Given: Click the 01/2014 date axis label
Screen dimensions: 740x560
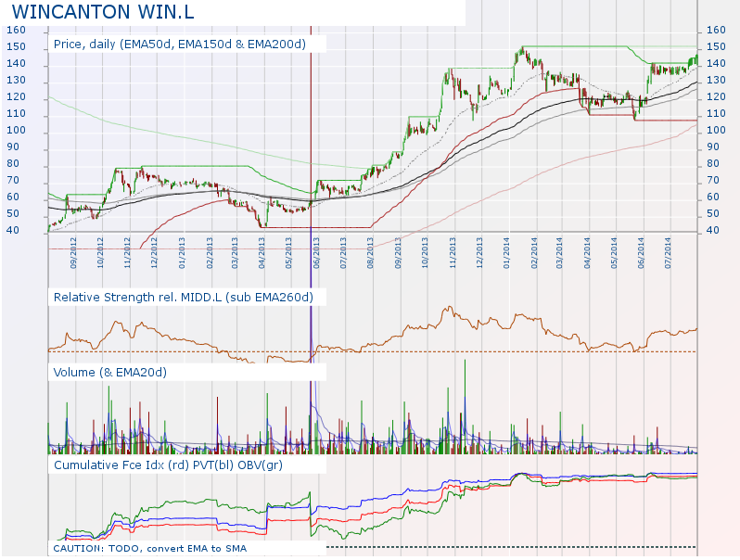Looking at the screenshot, I should [507, 253].
